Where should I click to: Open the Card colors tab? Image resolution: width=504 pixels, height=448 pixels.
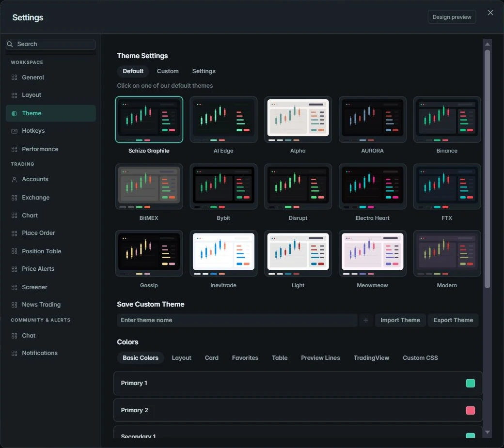[x=211, y=358]
